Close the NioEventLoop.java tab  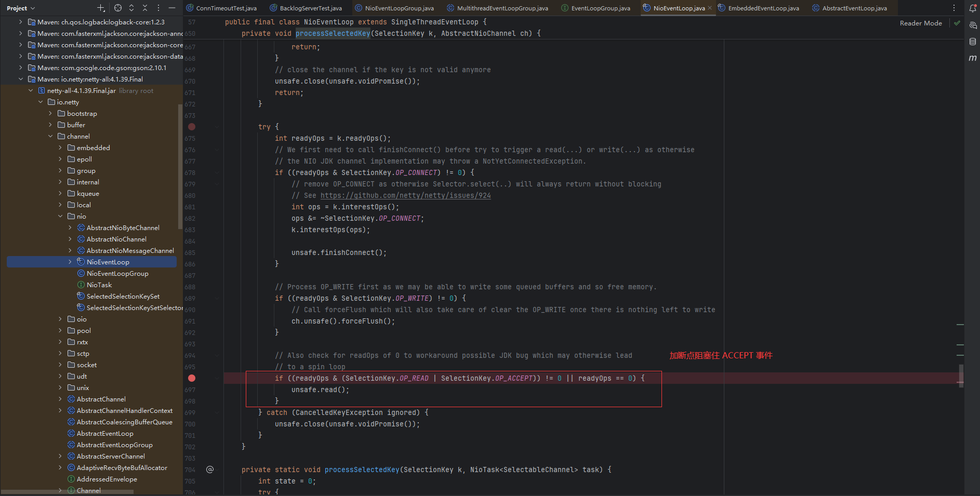tap(710, 8)
